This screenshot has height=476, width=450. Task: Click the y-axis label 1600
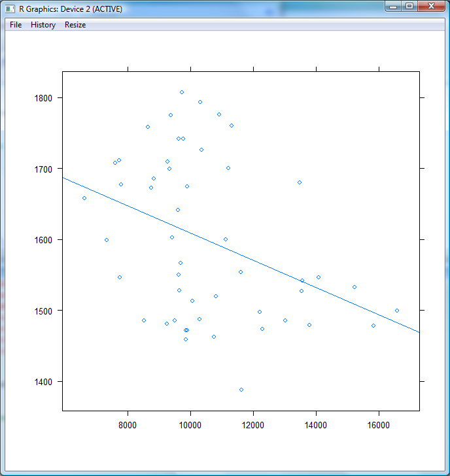(x=43, y=240)
